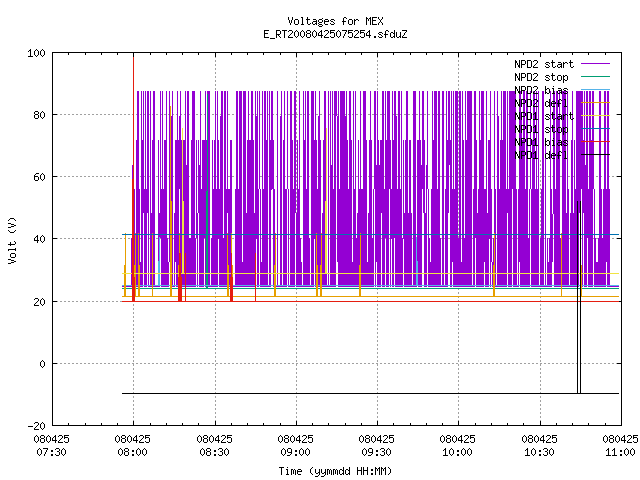Click the 'NPD1 defl' legend label
Viewport: 640px width, 480px height.
(x=541, y=155)
